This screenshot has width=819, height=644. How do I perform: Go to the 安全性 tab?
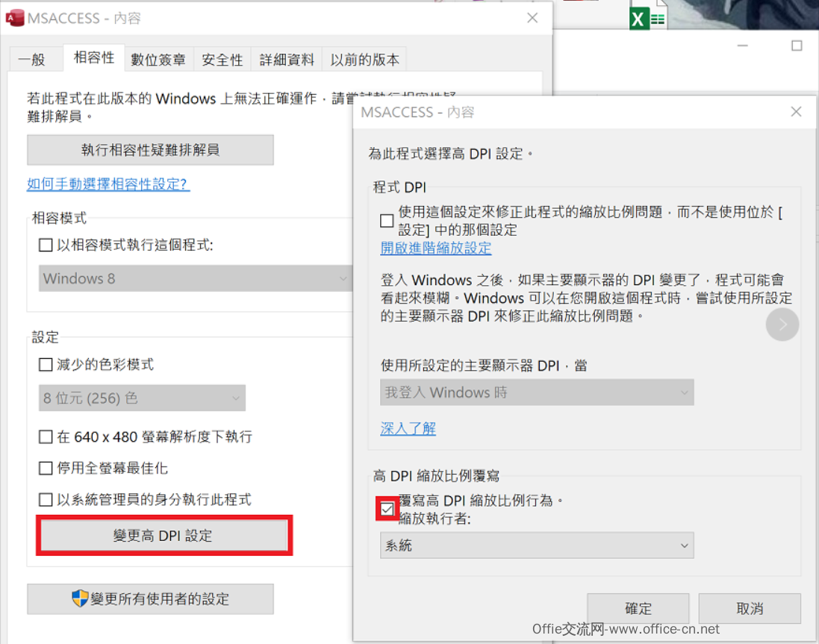coord(222,60)
